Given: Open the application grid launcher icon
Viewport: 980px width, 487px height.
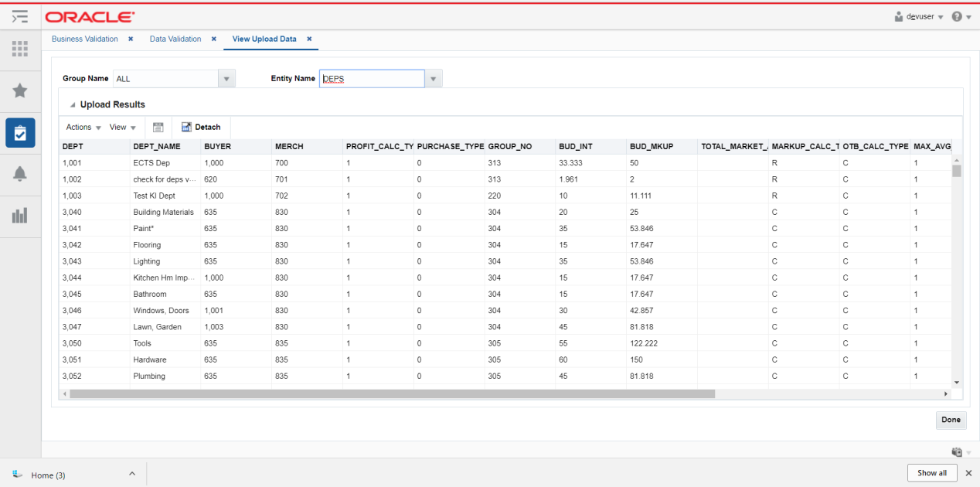Looking at the screenshot, I should 20,49.
